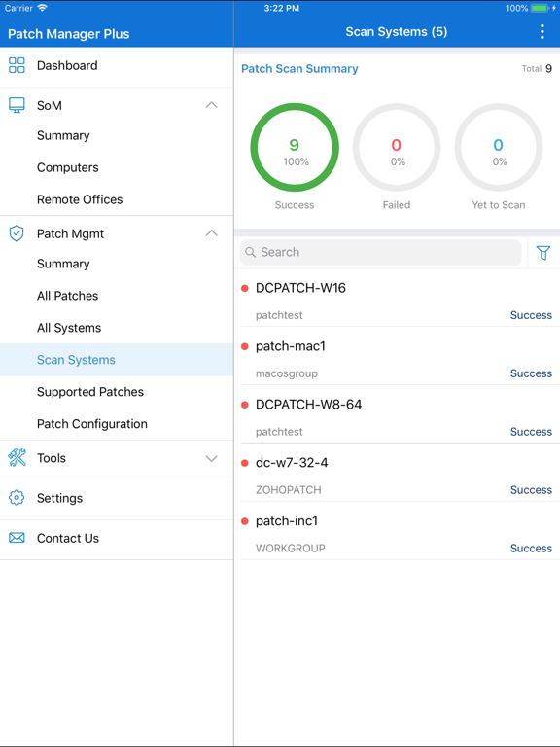560x747 pixels.
Task: Open Remote Offices menu item
Action: click(x=117, y=199)
